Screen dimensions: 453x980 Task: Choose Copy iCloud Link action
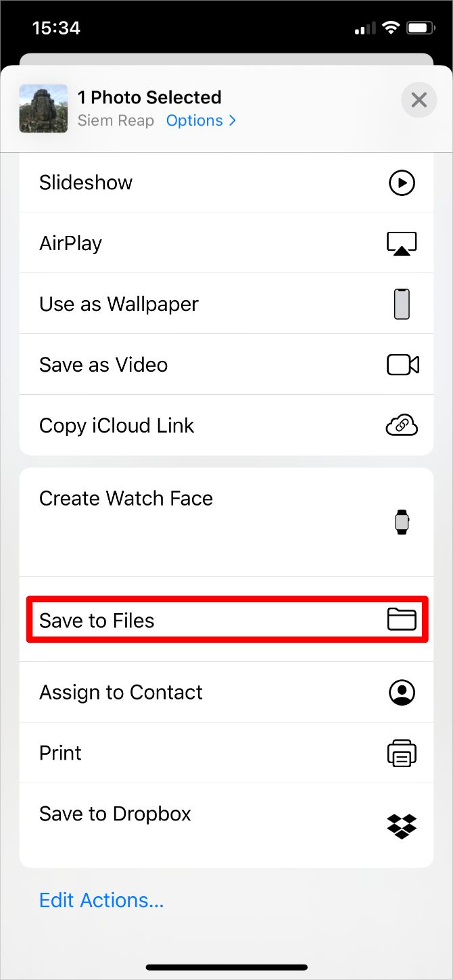click(x=117, y=426)
